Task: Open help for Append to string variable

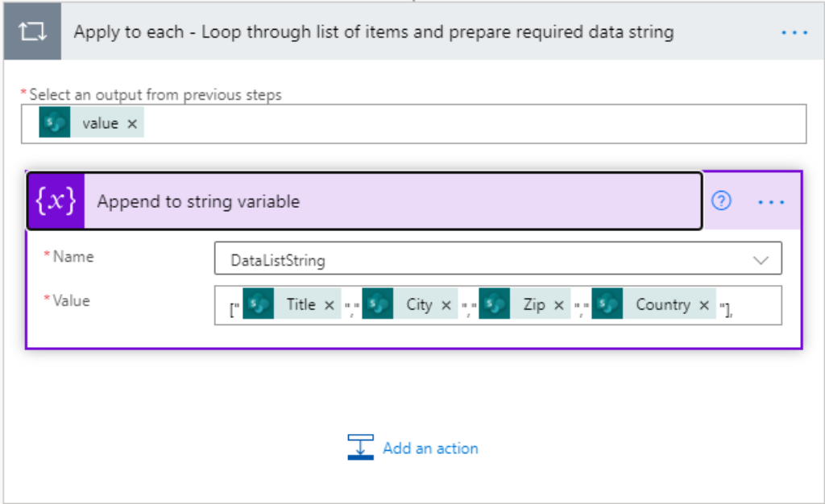Action: (x=722, y=201)
